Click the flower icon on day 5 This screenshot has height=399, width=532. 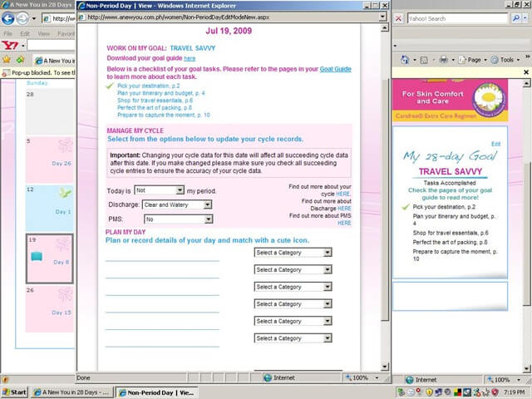pos(64,145)
